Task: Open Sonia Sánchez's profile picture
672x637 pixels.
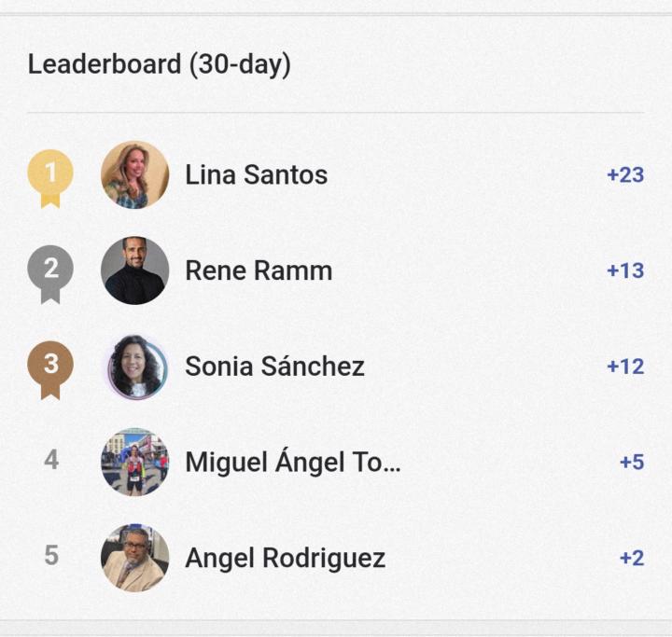Action: 134,367
